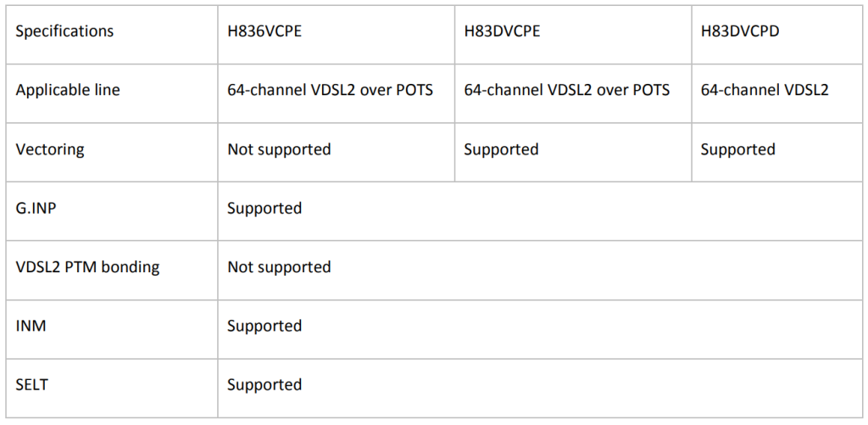Click the Vectoring row label
This screenshot has height=425, width=868.
pyautogui.click(x=50, y=149)
